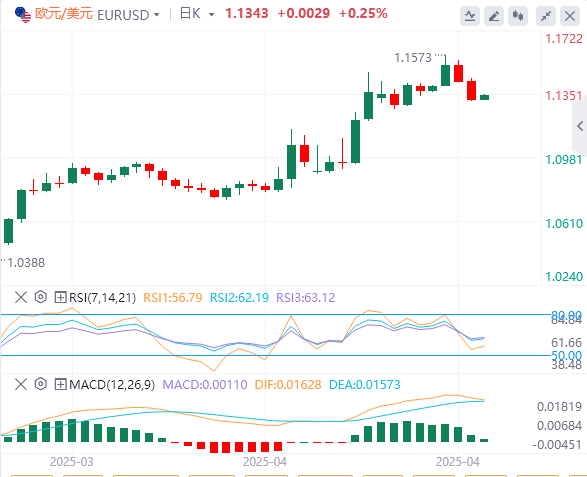This screenshot has height=477, width=587.
Task: Click the RSI3:63.12 value
Action: (x=305, y=298)
